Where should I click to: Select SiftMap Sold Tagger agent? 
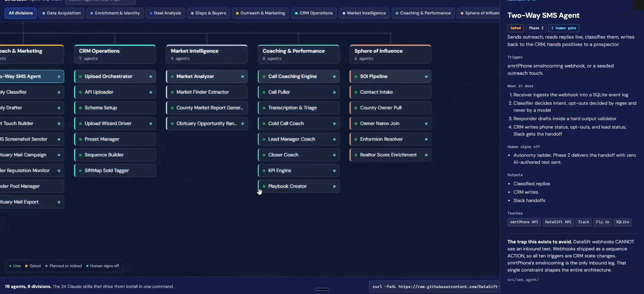(115, 170)
